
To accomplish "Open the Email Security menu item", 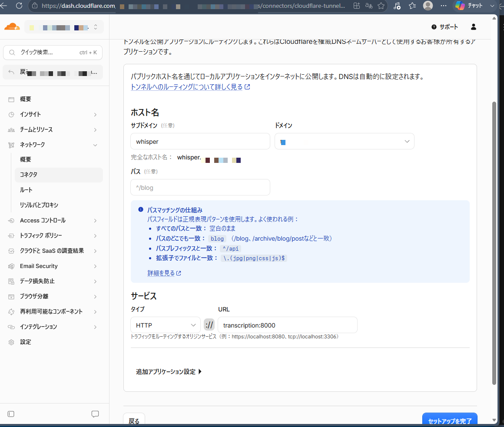I will (53, 266).
